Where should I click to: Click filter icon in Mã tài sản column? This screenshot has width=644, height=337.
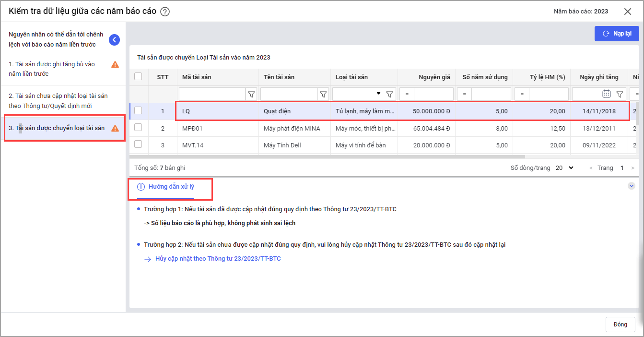(251, 94)
